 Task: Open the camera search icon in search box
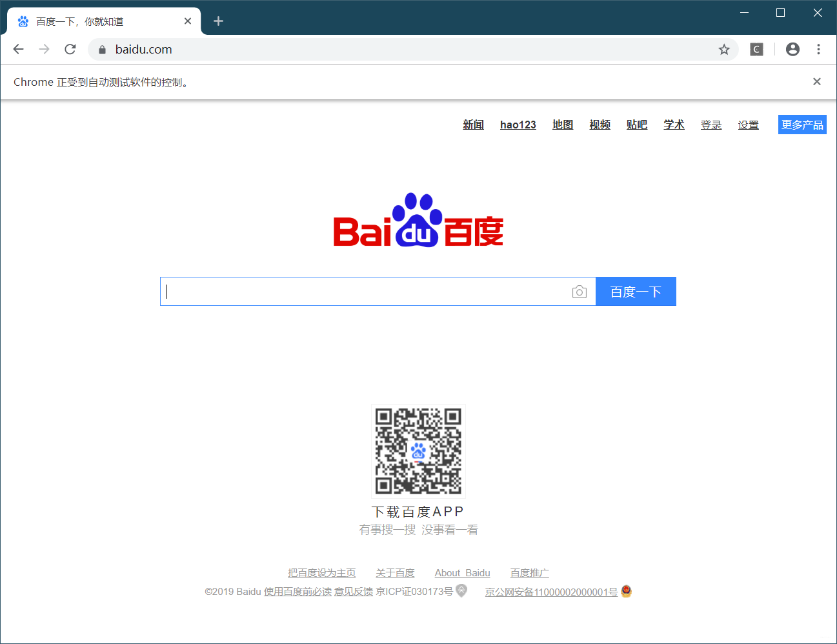point(579,291)
